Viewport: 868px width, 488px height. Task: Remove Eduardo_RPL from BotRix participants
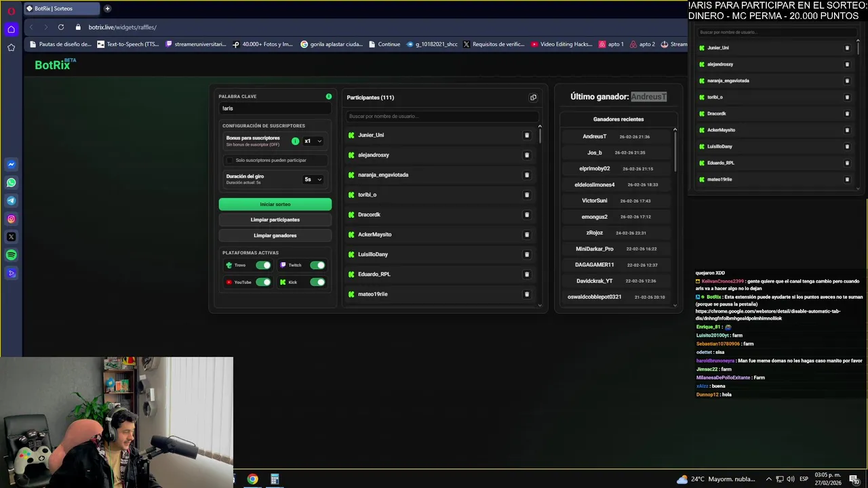coord(527,274)
